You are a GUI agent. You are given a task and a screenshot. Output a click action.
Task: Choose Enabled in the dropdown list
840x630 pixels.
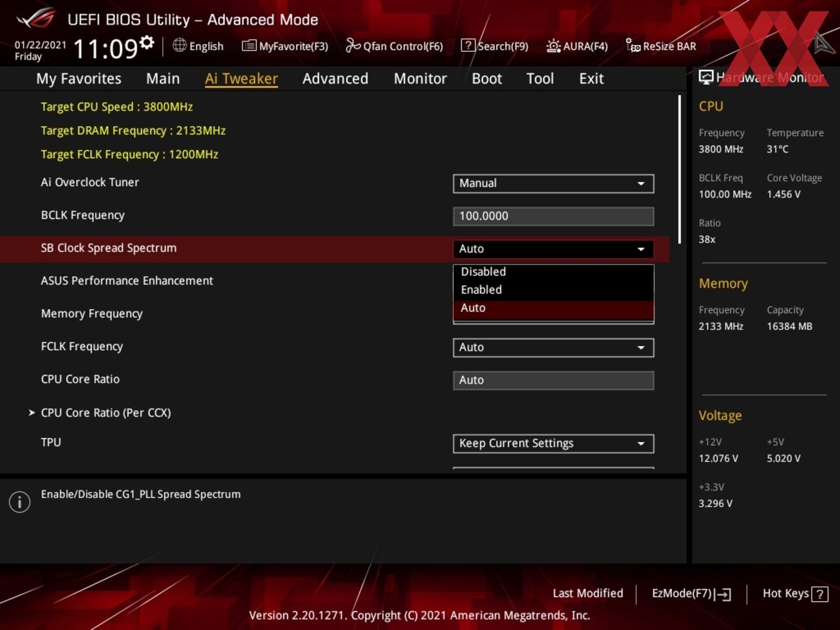(553, 290)
